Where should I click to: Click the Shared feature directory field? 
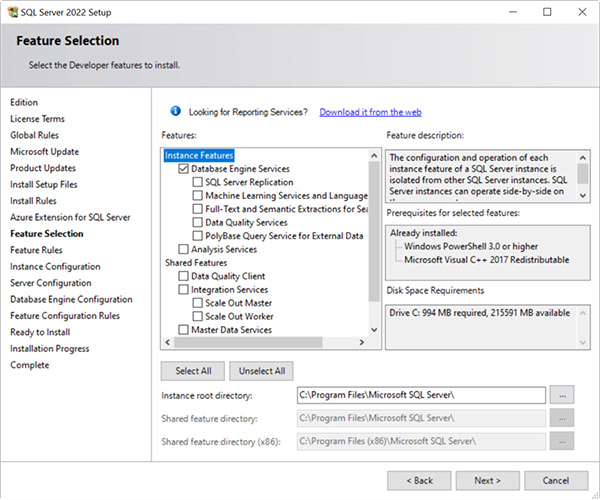point(421,418)
